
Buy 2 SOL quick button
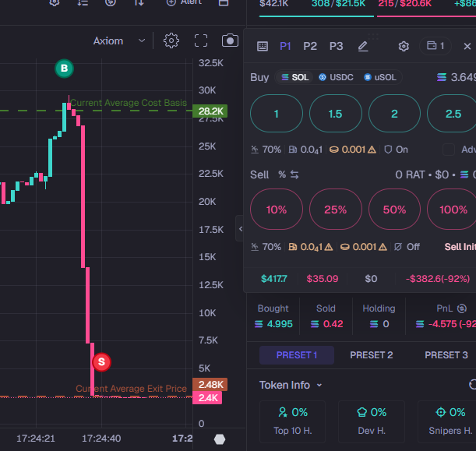pos(394,114)
